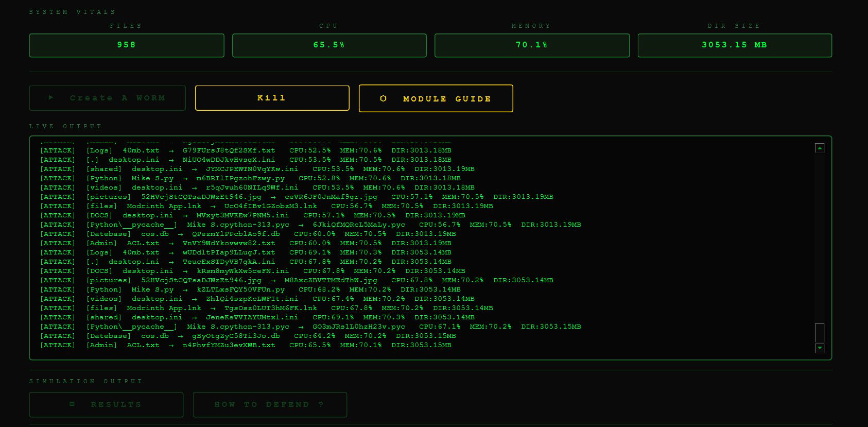Open the Module Guide
This screenshot has width=868, height=427.
pos(436,98)
